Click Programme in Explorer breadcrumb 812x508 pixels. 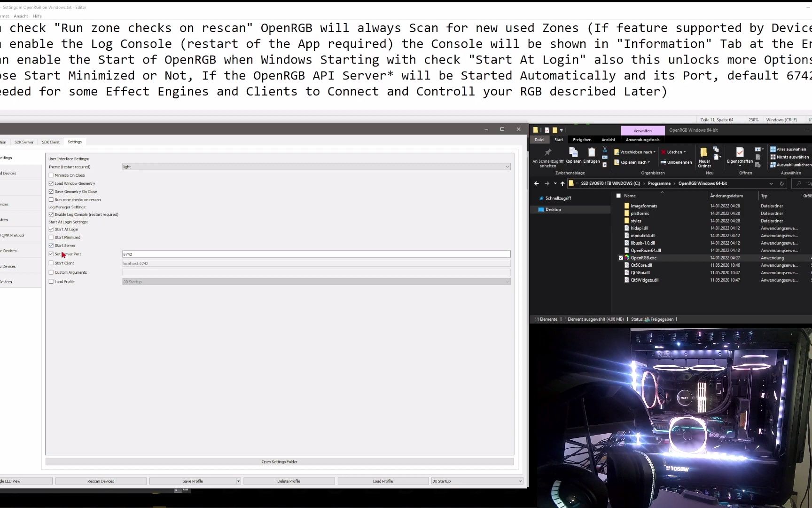659,183
